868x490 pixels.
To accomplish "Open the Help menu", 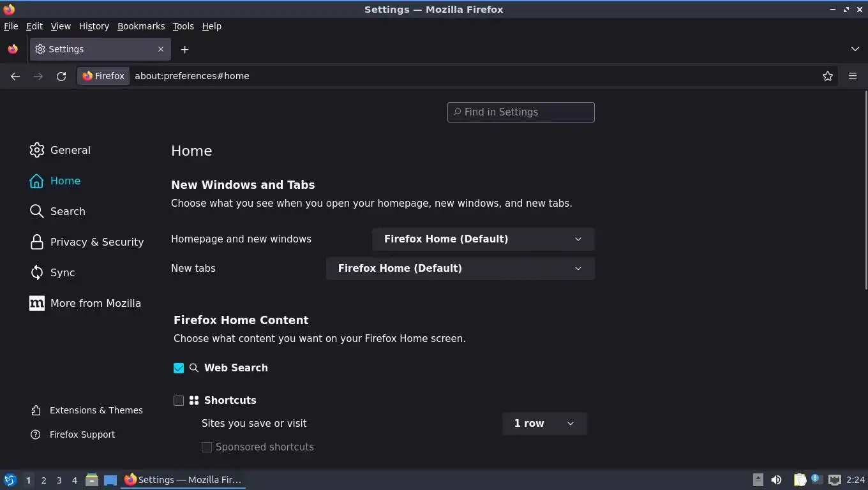I will point(212,26).
